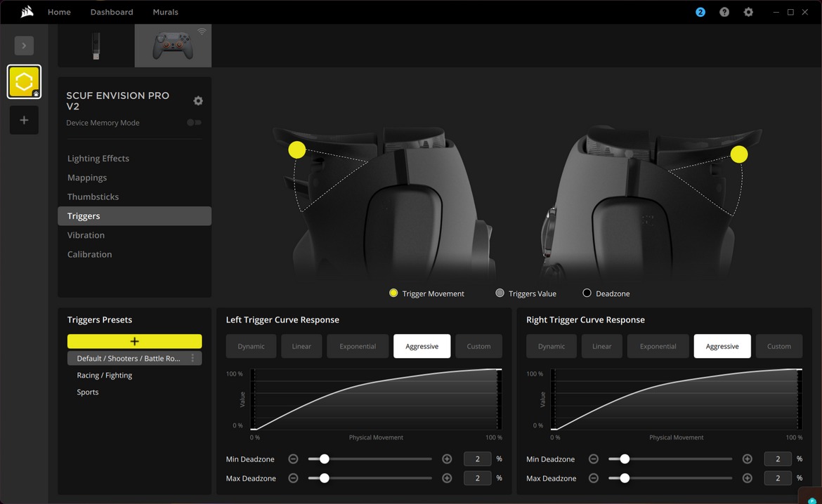This screenshot has height=504, width=822.
Task: Click right trigger yellow movement marker
Action: point(739,154)
